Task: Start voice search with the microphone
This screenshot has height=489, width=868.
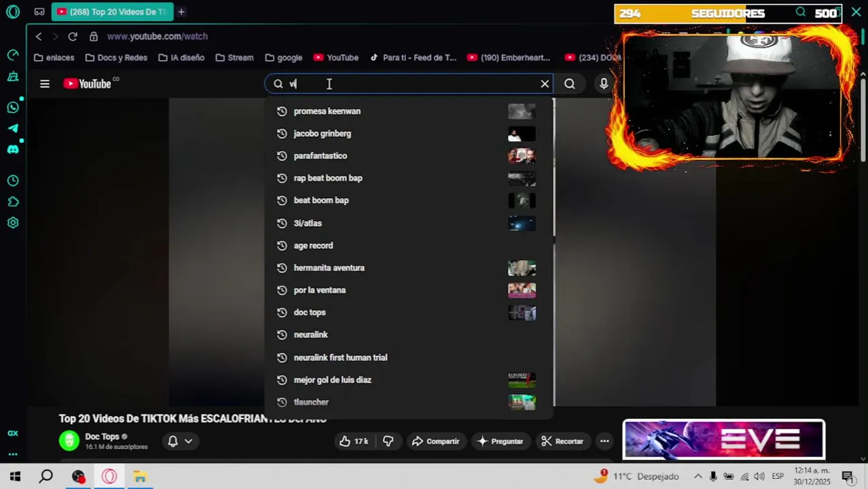Action: 604,84
